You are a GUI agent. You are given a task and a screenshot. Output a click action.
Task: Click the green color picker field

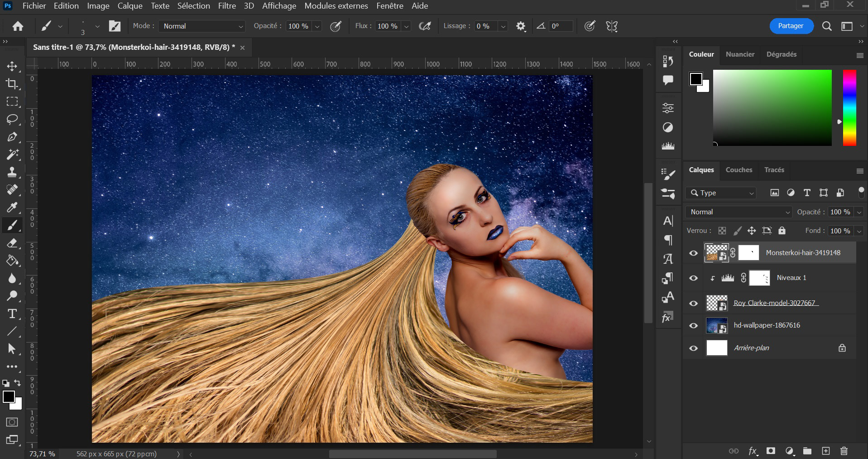(x=772, y=108)
